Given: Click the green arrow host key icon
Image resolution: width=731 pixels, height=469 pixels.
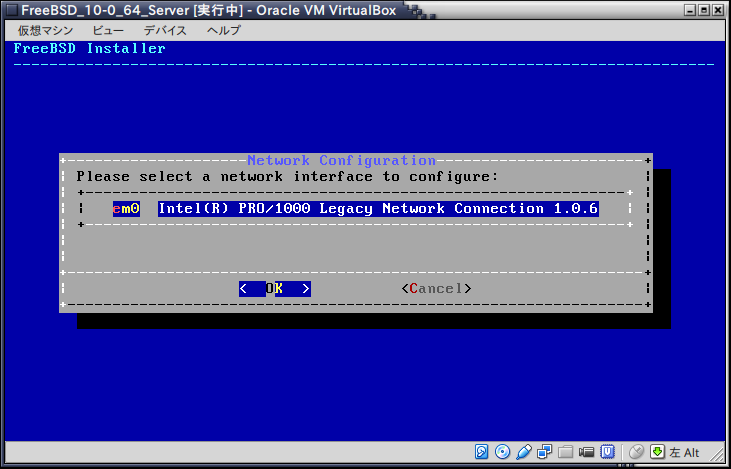Looking at the screenshot, I should pyautogui.click(x=657, y=452).
